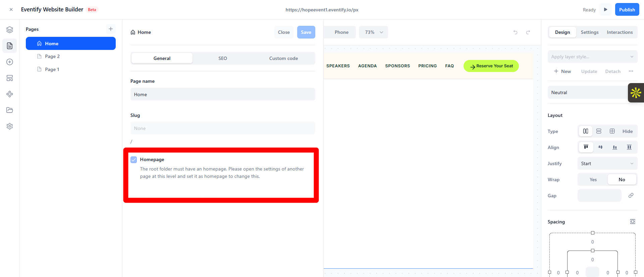Click the Add element plus-circle sidebar icon

(x=10, y=62)
